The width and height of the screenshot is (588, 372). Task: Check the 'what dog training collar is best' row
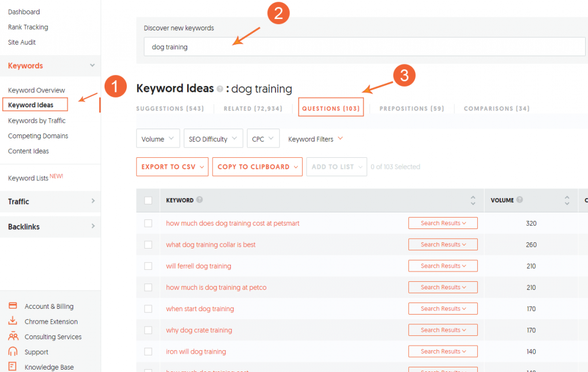pyautogui.click(x=148, y=245)
